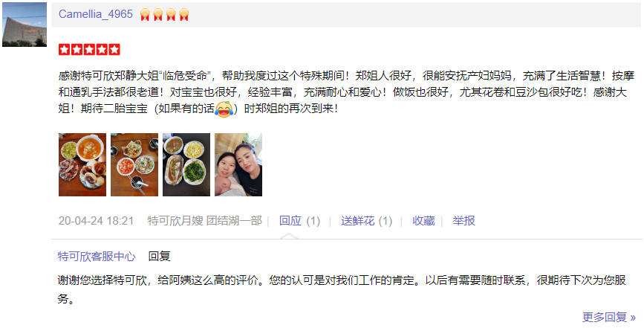
Task: Click the crying-laughing emoji in the review
Action: click(224, 109)
